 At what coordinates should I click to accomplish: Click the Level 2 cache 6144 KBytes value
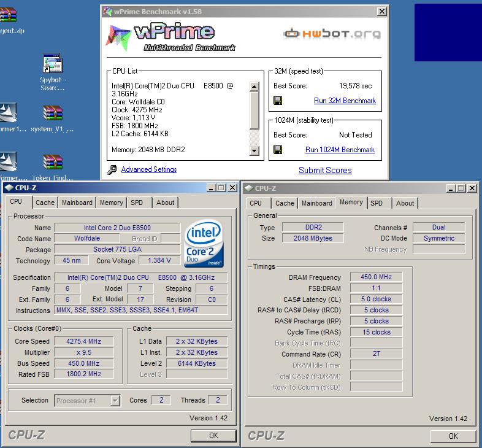(197, 363)
